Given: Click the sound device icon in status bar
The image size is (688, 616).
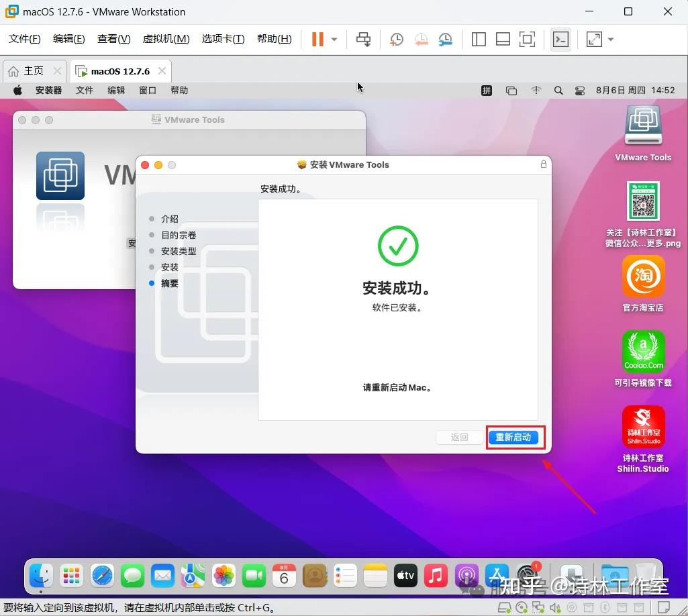Looking at the screenshot, I should [555, 608].
